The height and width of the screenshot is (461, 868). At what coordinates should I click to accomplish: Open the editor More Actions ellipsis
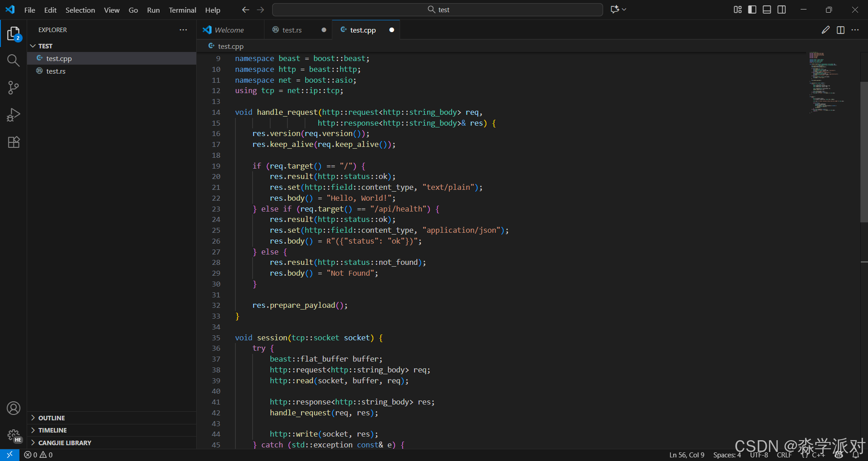tap(855, 30)
